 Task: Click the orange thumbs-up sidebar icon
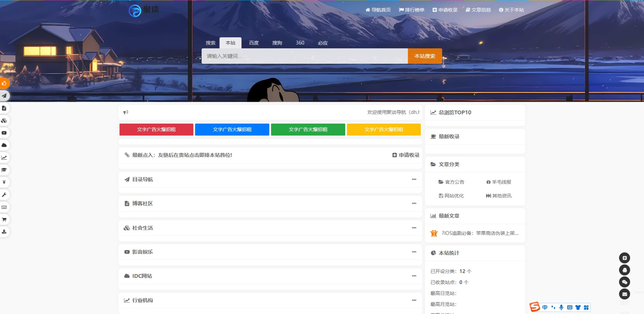pos(4,83)
